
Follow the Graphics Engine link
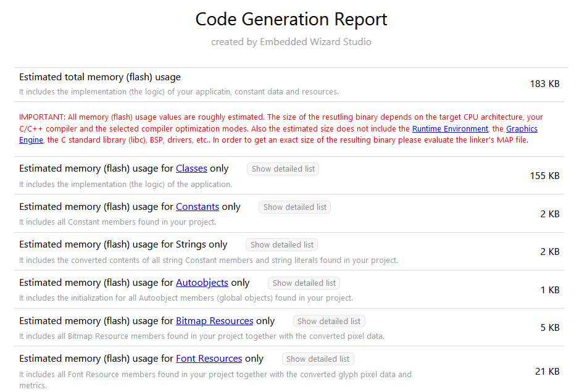point(522,128)
